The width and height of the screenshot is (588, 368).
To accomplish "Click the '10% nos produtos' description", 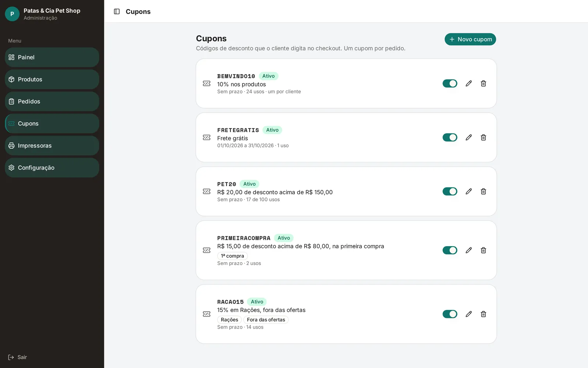I will click(241, 84).
